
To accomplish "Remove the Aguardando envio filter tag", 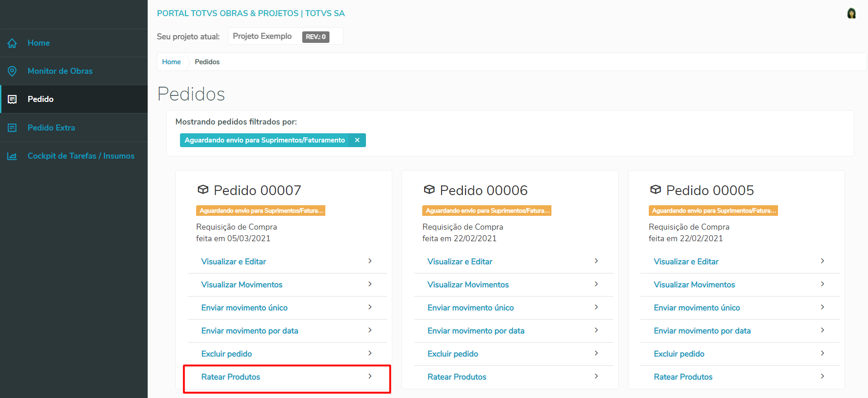I will tap(357, 140).
